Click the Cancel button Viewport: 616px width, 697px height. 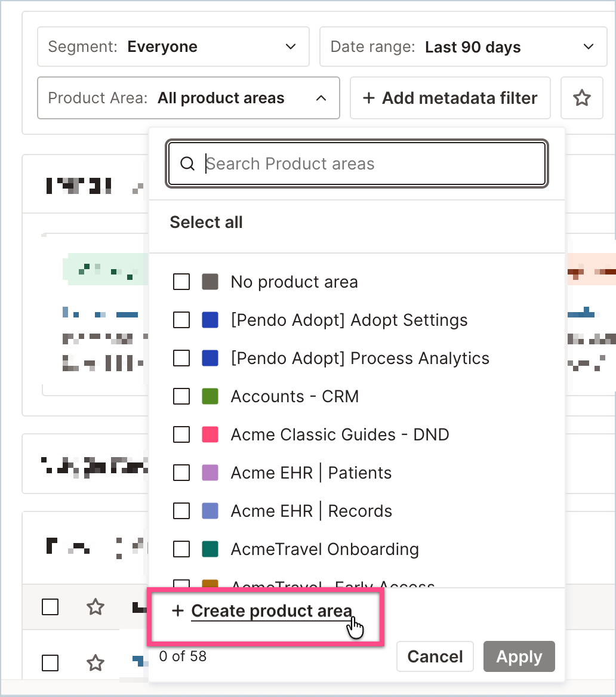pos(435,656)
